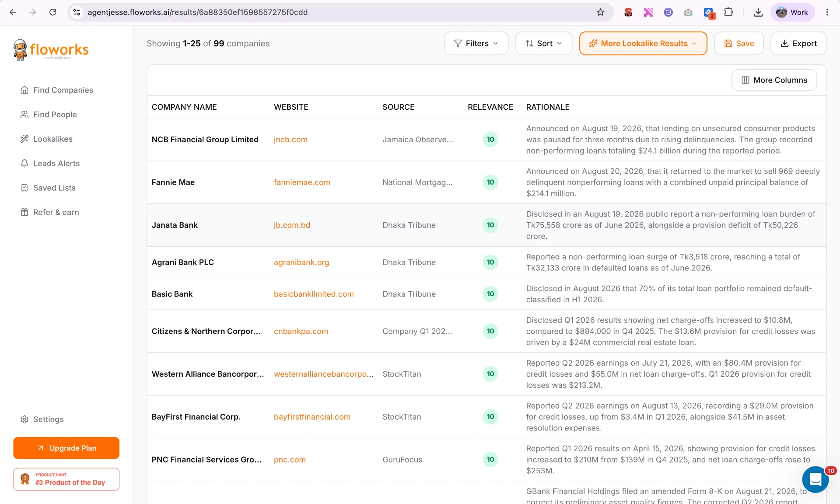Click National Mortgag... source cell
Image resolution: width=840 pixels, height=504 pixels.
click(417, 182)
